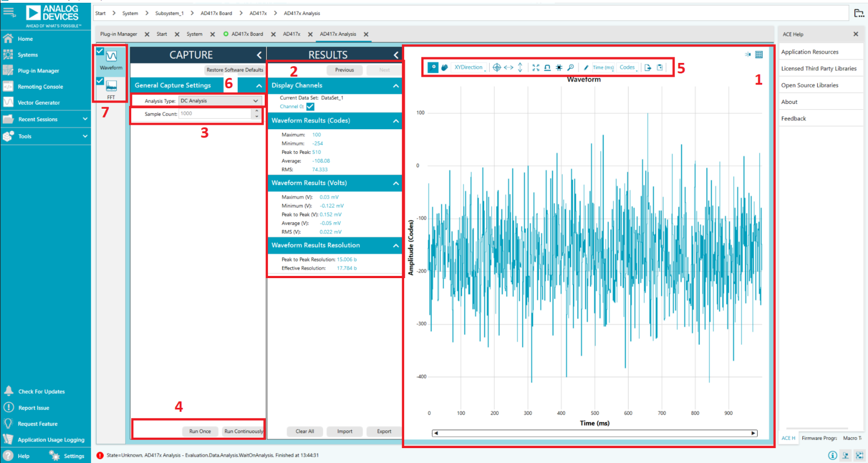The height and width of the screenshot is (463, 868).
Task: Click the info icon in the status bar
Action: pos(833,455)
